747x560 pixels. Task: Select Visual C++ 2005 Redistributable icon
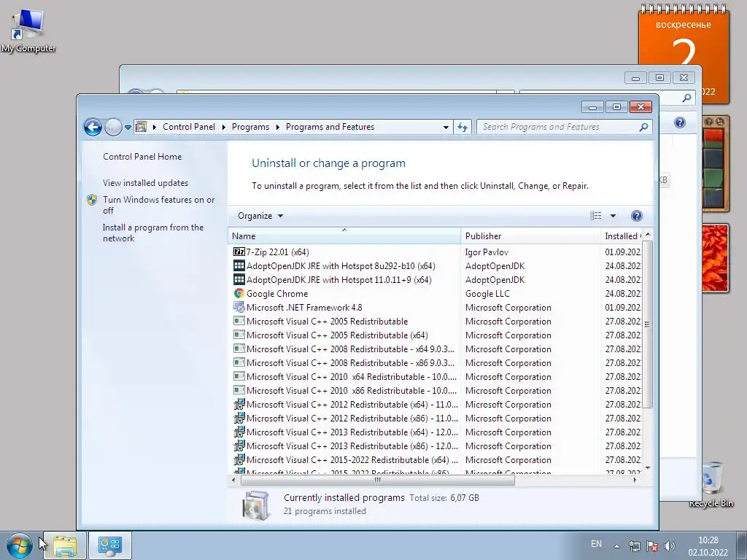tap(239, 321)
